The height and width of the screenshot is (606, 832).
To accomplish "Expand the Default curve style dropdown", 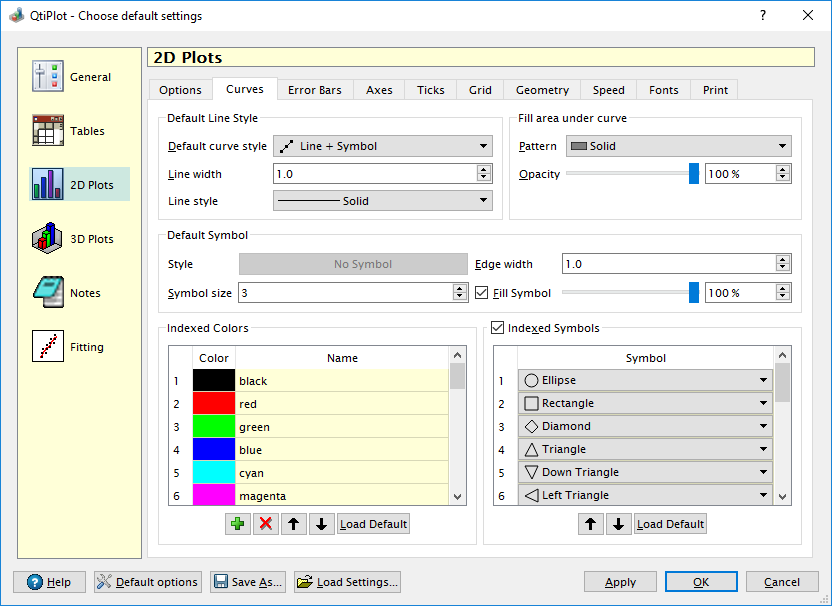I will [383, 146].
